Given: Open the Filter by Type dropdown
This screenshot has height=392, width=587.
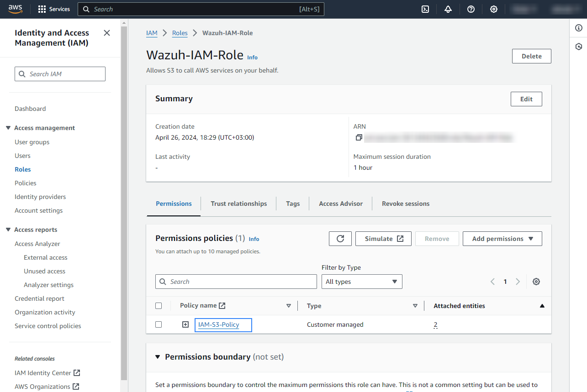Looking at the screenshot, I should (362, 282).
